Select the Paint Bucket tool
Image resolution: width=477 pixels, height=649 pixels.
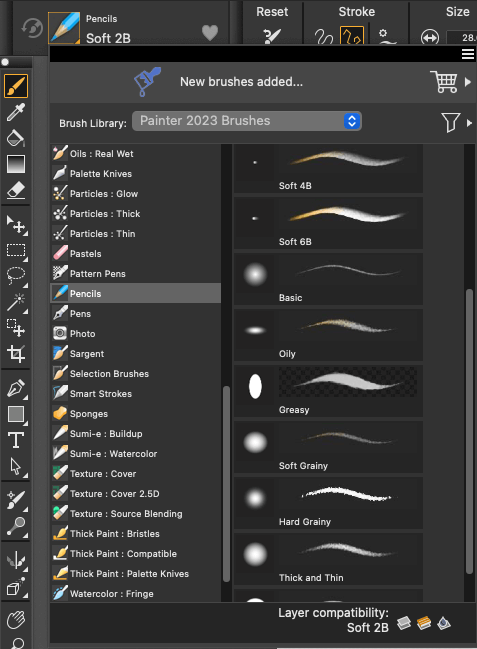16,138
